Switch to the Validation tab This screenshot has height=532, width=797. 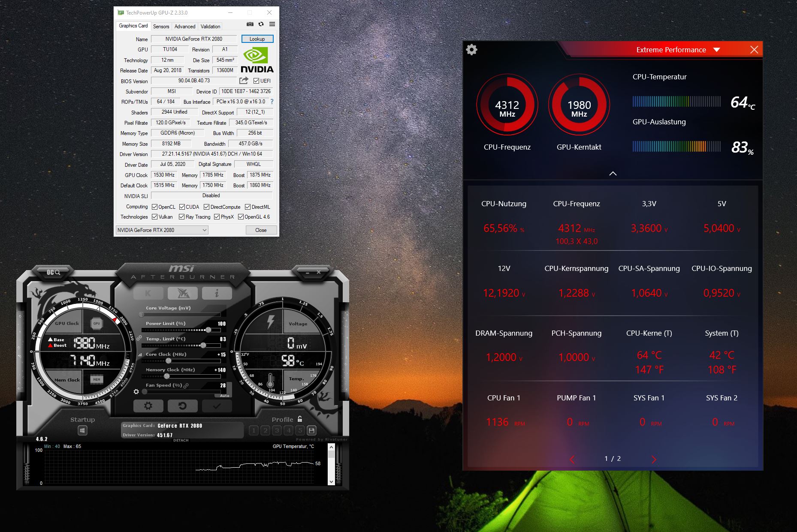click(210, 27)
